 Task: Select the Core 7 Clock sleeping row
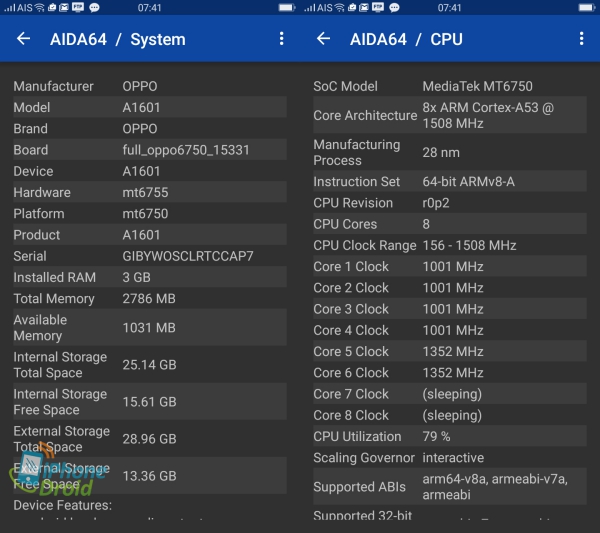click(450, 394)
